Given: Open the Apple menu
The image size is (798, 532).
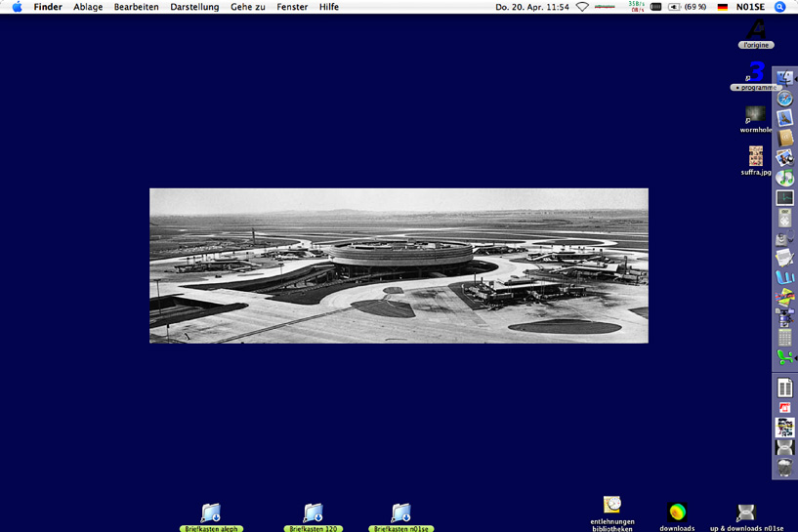Looking at the screenshot, I should coord(17,7).
